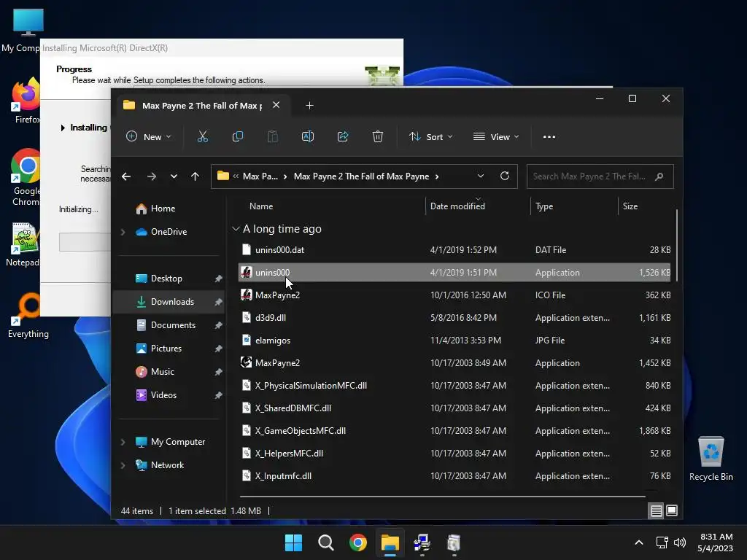Screen dimensions: 747x560
Task: Show hidden system tray icons chevron
Action: pyautogui.click(x=639, y=542)
